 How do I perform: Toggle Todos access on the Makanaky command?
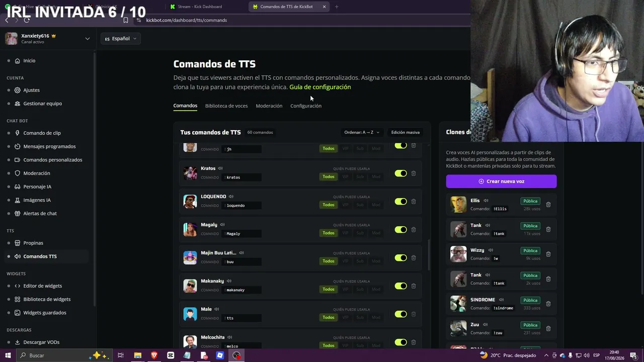point(329,290)
